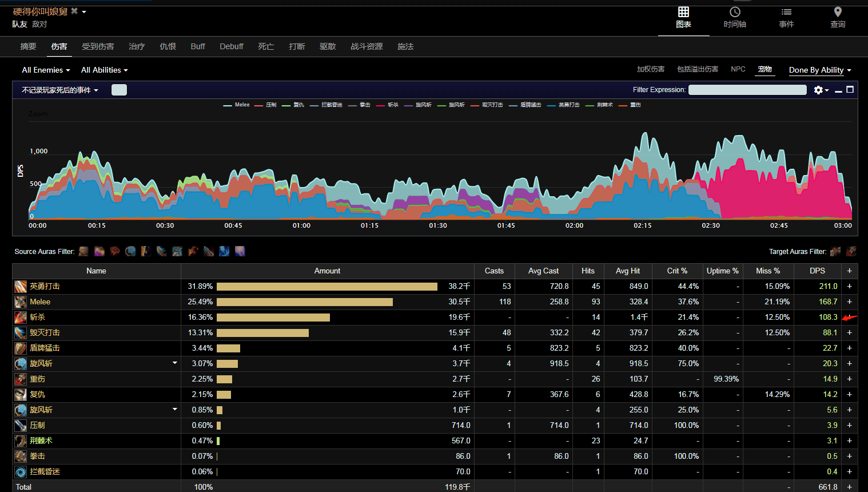Click the plus icon on the 英勇打击 row
The height and width of the screenshot is (492, 868).
849,286
